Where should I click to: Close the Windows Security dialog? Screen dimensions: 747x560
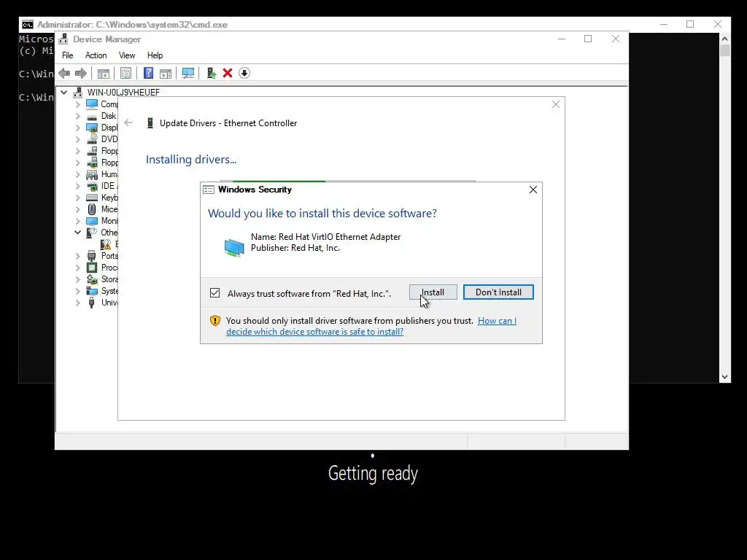(x=533, y=190)
